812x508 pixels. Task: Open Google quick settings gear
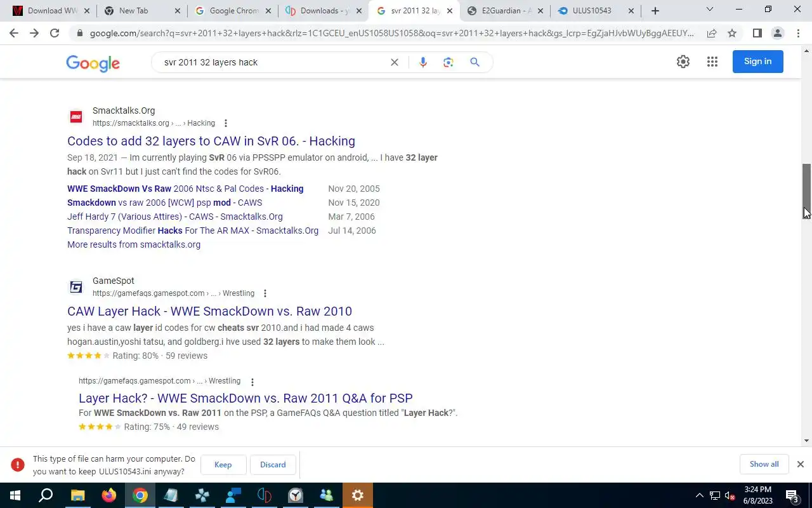(x=683, y=62)
